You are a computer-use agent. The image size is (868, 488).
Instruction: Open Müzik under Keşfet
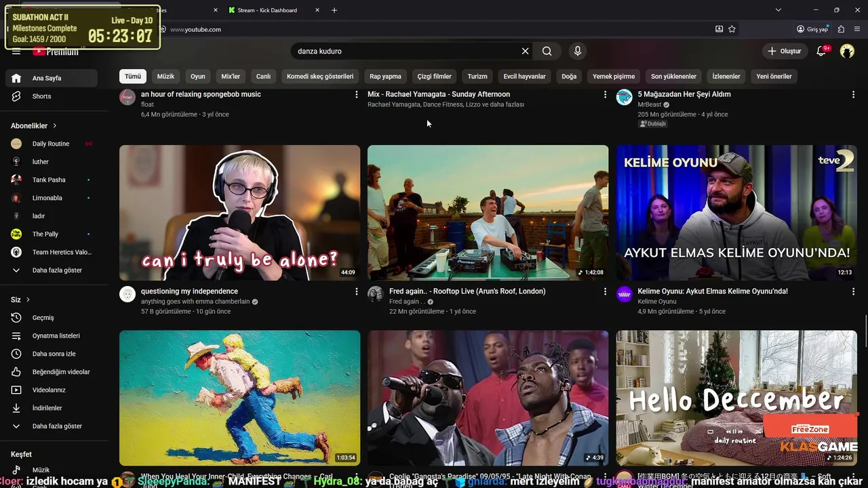pyautogui.click(x=52, y=470)
